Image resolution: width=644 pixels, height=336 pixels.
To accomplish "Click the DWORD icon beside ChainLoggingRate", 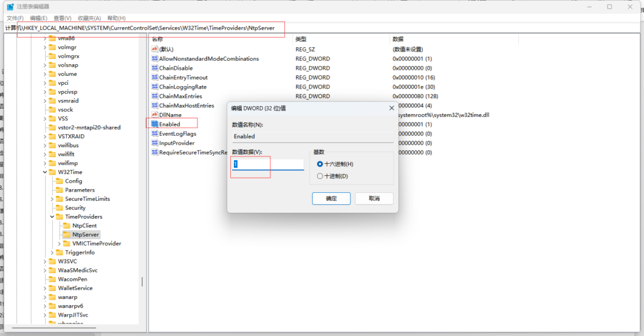I will tap(155, 87).
